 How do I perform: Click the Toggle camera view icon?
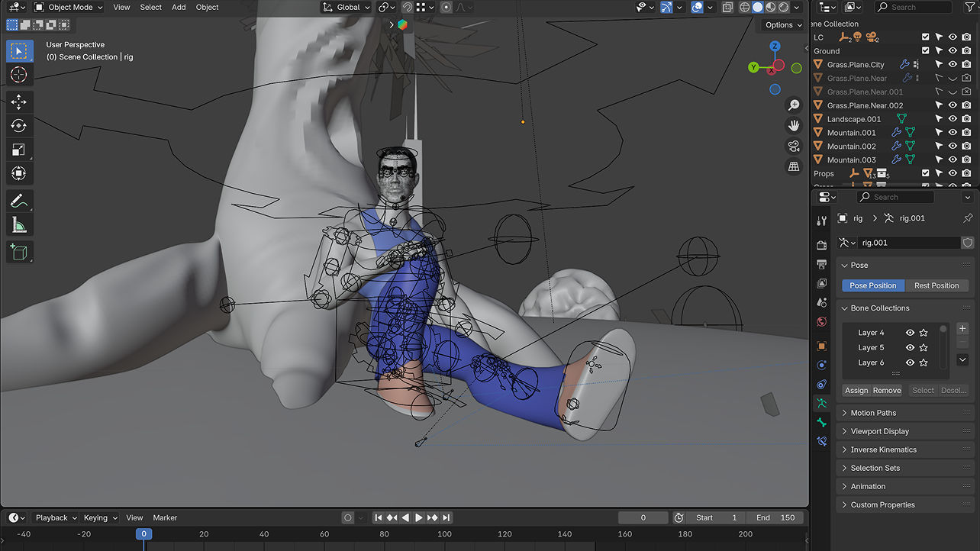pos(794,146)
